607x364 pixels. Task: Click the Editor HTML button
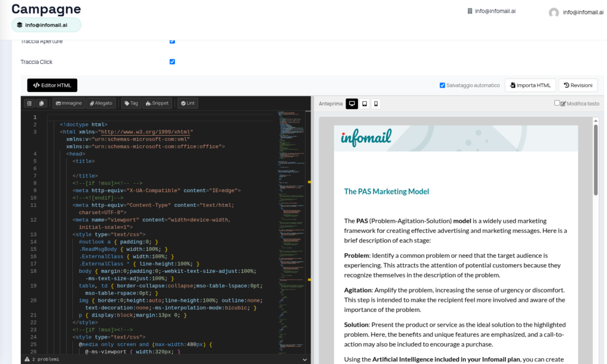click(52, 85)
